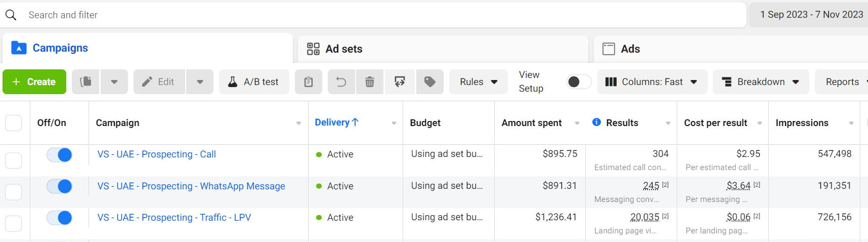Click the clipboard paste icon
868x242 pixels.
309,82
